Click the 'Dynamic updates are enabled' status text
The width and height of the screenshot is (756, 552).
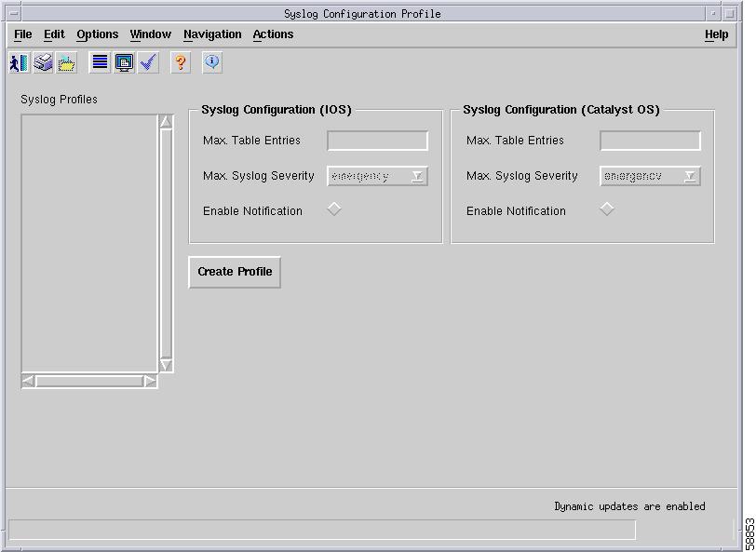[629, 506]
